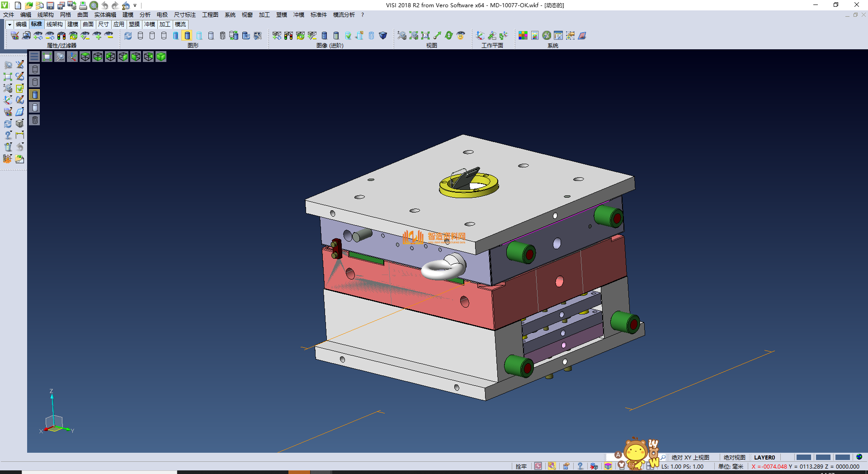Select the highlighted shaded cylinder display mode

coord(187,36)
